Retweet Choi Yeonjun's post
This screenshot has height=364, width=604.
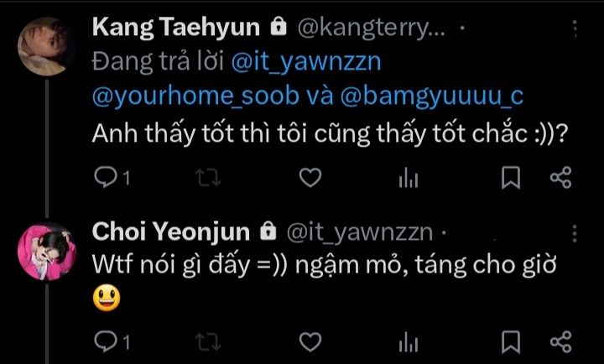pos(208,342)
